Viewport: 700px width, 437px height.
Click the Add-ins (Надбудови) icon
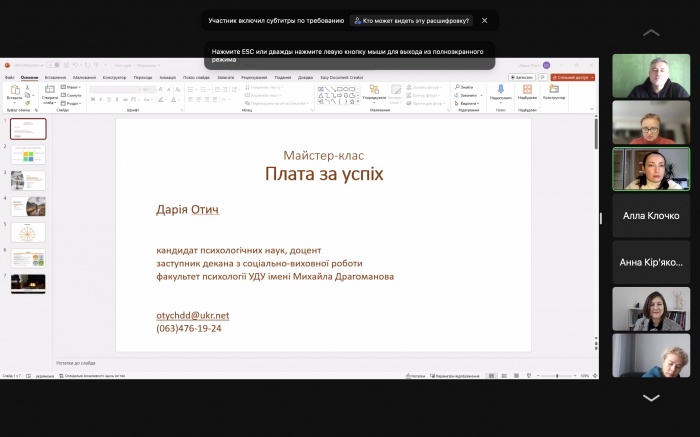527,91
